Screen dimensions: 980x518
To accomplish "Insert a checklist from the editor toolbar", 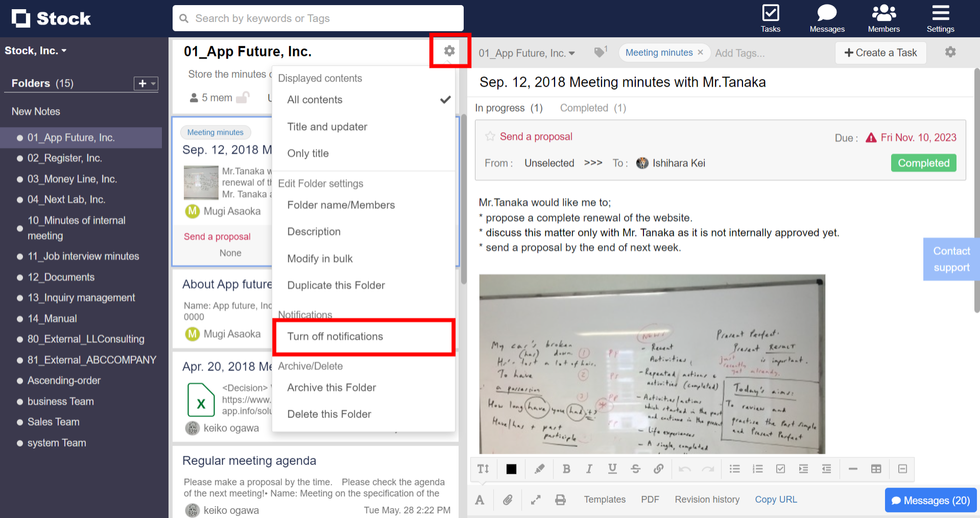I will tap(780, 468).
